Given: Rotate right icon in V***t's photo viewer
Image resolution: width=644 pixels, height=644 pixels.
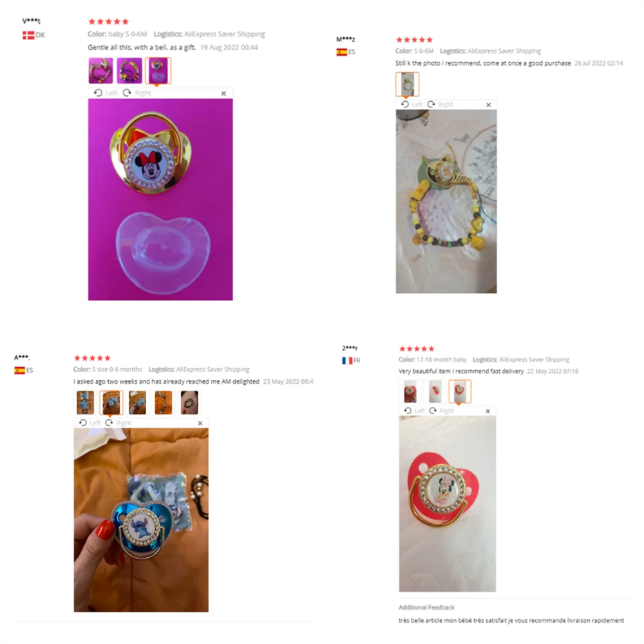Looking at the screenshot, I should point(127,93).
